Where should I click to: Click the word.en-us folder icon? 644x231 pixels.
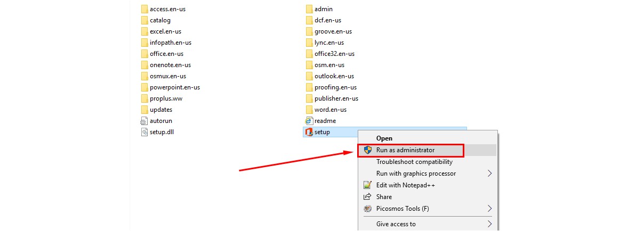[309, 110]
